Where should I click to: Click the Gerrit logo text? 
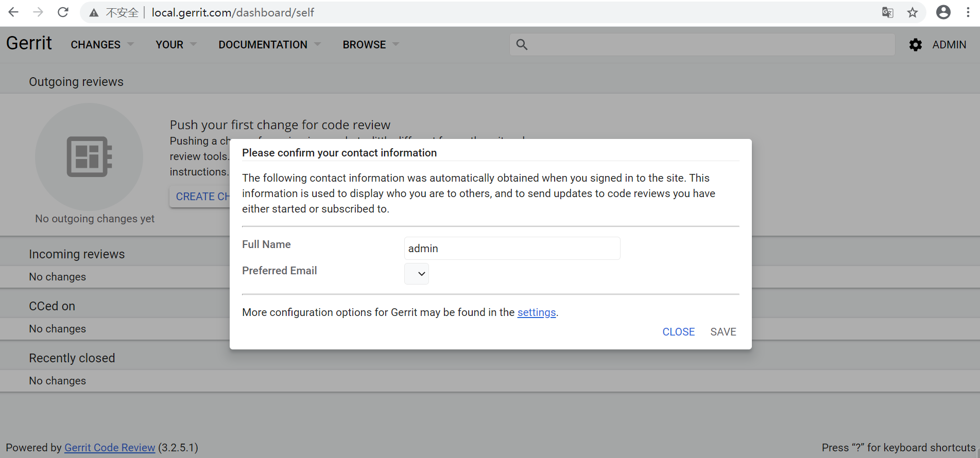click(x=29, y=43)
